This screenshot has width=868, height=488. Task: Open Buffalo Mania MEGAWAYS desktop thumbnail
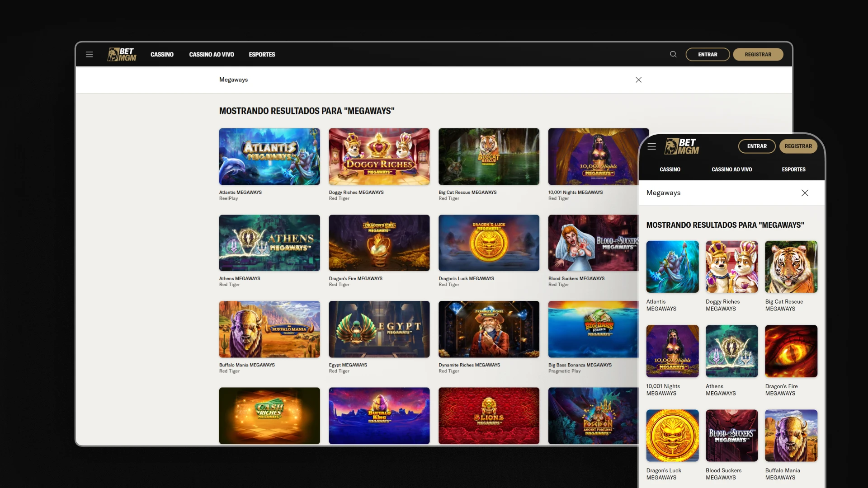pyautogui.click(x=269, y=329)
